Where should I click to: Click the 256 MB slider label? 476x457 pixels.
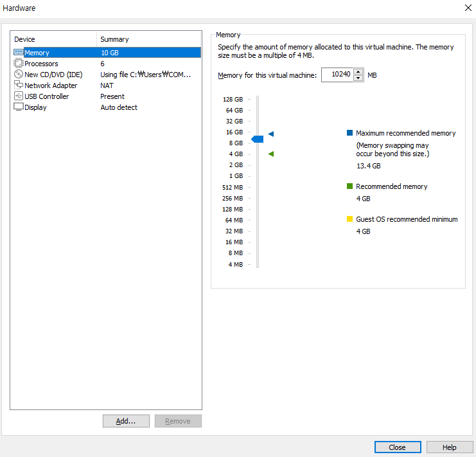pos(233,199)
